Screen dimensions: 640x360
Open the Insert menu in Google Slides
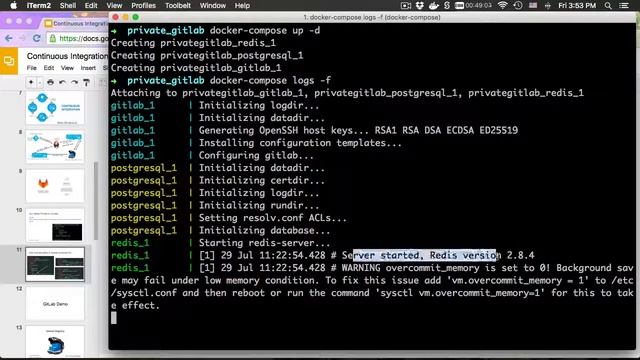[x=88, y=68]
